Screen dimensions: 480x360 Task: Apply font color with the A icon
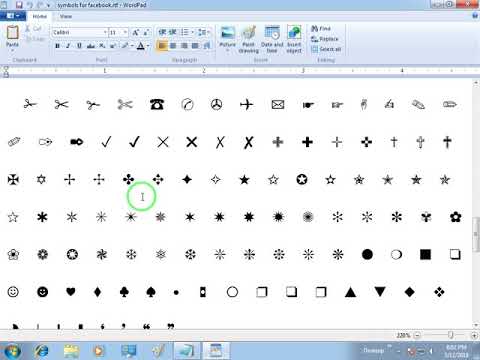pyautogui.click(x=141, y=46)
